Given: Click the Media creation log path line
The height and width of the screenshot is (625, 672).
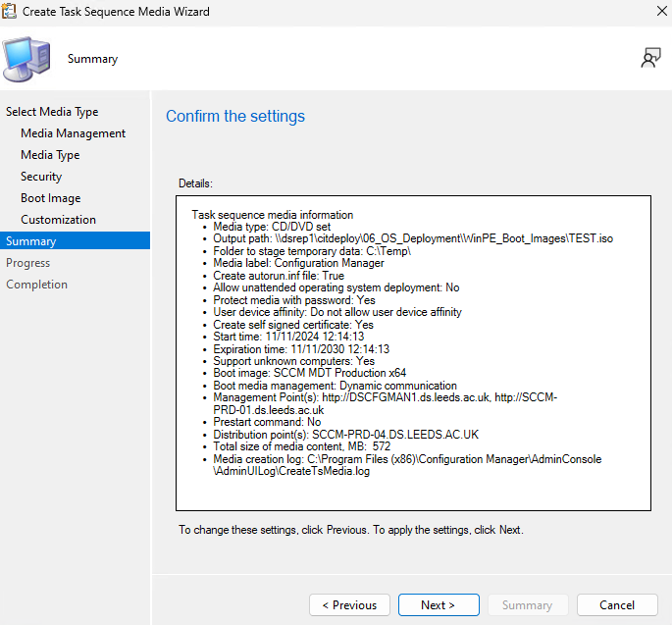Looking at the screenshot, I should click(x=407, y=459).
